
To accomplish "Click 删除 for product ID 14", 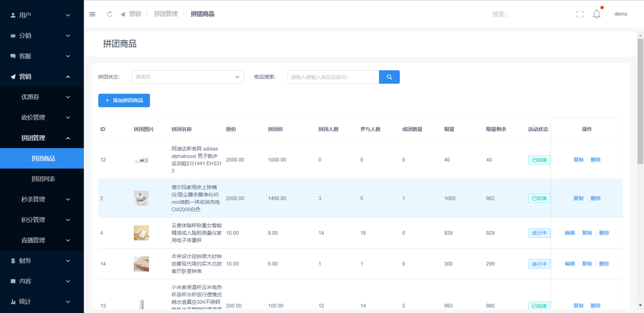I will click(604, 264).
